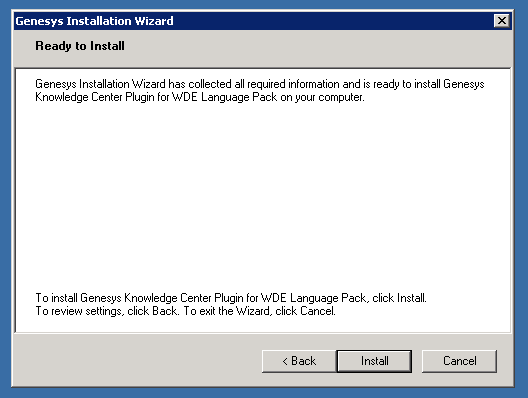Cancel the Genesys installation wizard

coord(459,361)
